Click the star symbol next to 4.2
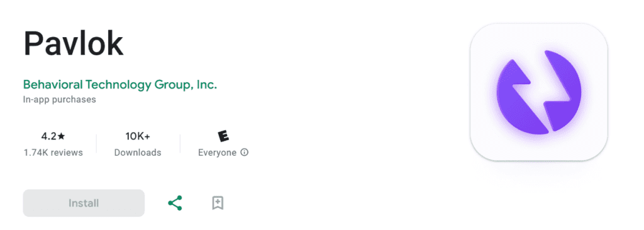 (x=61, y=136)
